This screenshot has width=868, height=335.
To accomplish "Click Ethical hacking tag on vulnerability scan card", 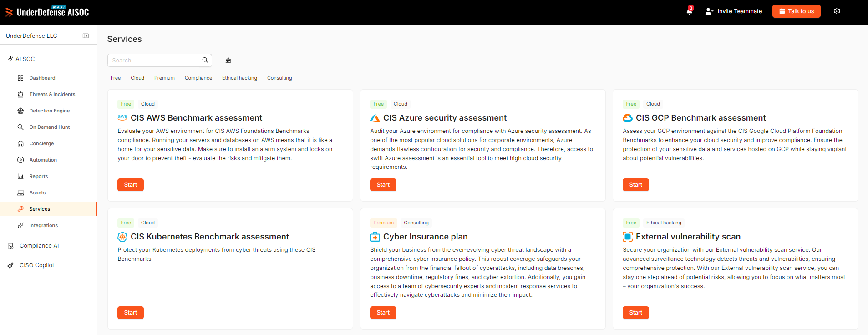I will tap(664, 223).
